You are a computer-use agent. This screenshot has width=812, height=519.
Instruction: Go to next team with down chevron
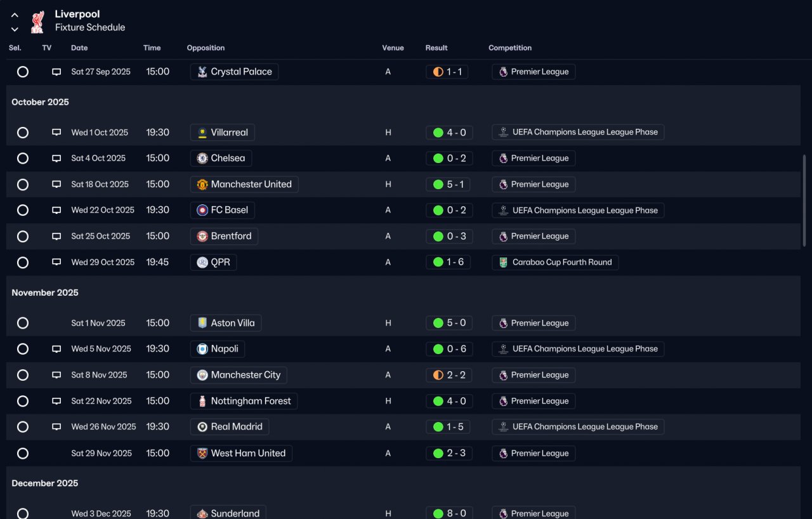click(15, 29)
